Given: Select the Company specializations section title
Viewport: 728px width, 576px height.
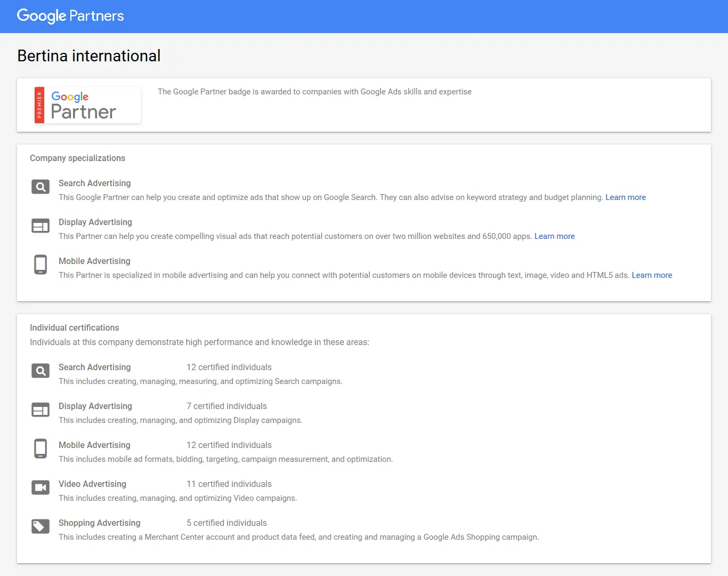Looking at the screenshot, I should pyautogui.click(x=77, y=158).
